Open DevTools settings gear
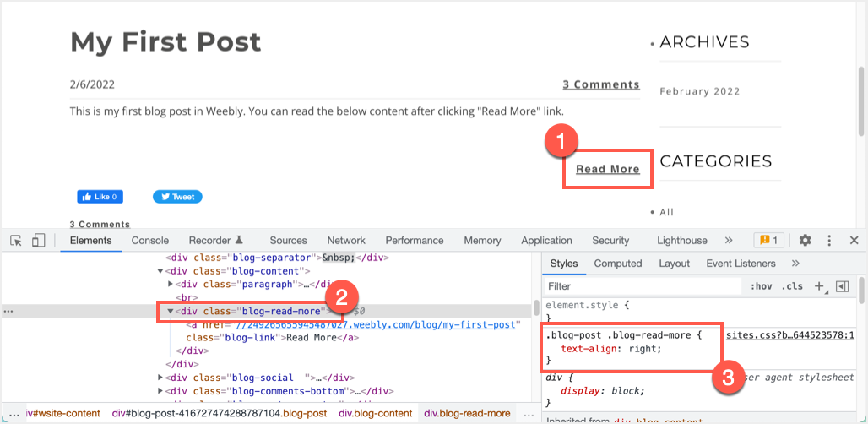 pos(805,241)
